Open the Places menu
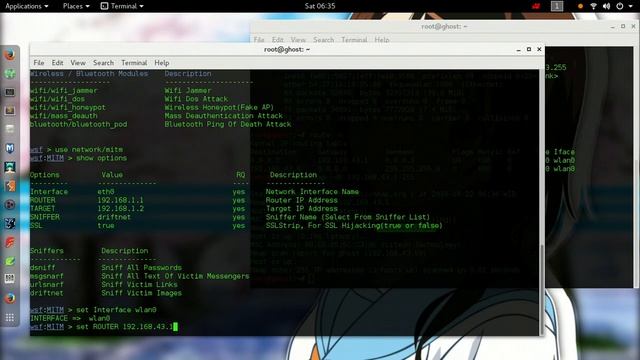 (76, 6)
